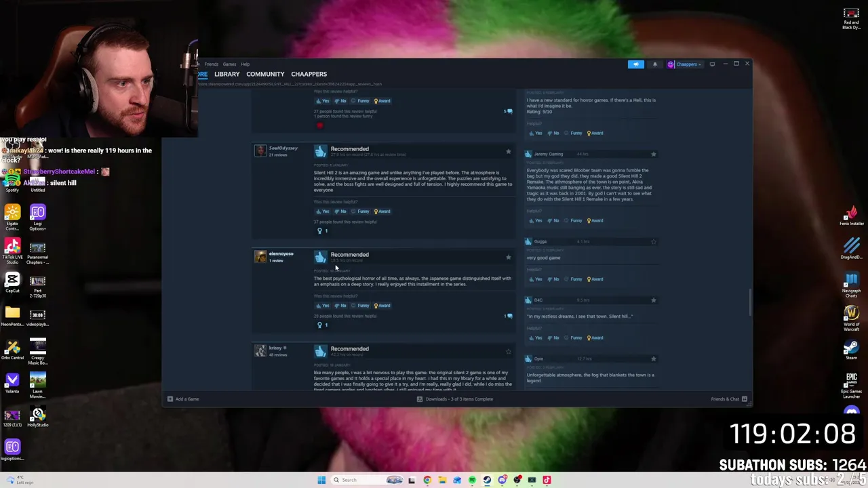
Task: Vote Yes on elennoyoso's review
Action: [x=323, y=306]
